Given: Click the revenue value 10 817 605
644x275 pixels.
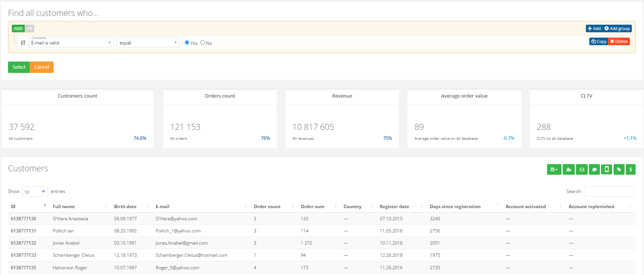Looking at the screenshot, I should [313, 127].
